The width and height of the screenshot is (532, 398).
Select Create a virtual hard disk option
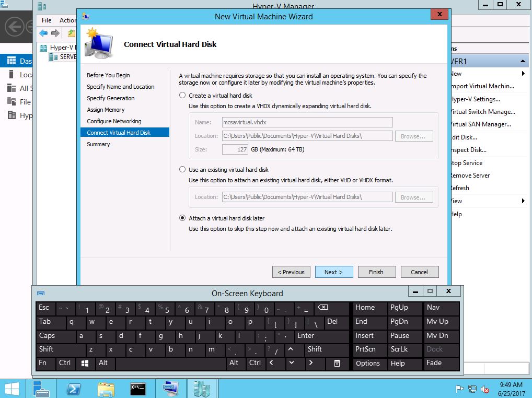point(182,96)
